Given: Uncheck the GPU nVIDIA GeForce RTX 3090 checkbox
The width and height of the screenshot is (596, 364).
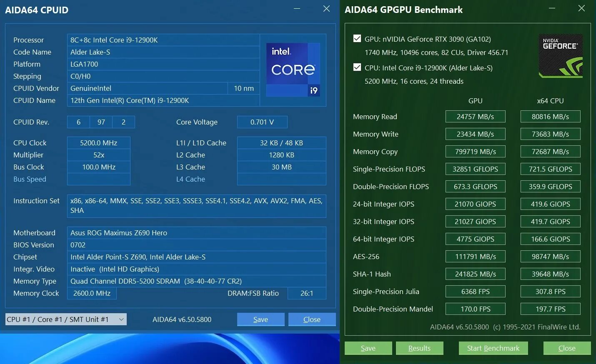Looking at the screenshot, I should (357, 39).
